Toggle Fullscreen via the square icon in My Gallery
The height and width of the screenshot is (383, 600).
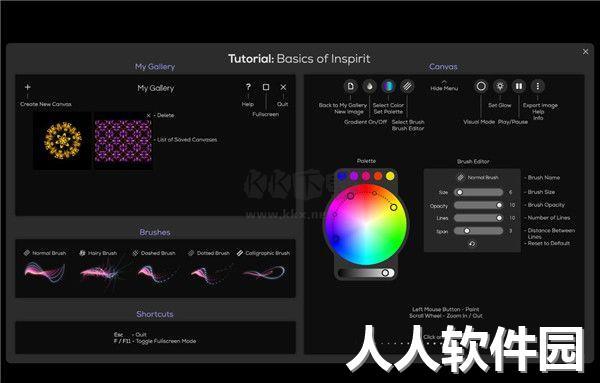pos(266,87)
